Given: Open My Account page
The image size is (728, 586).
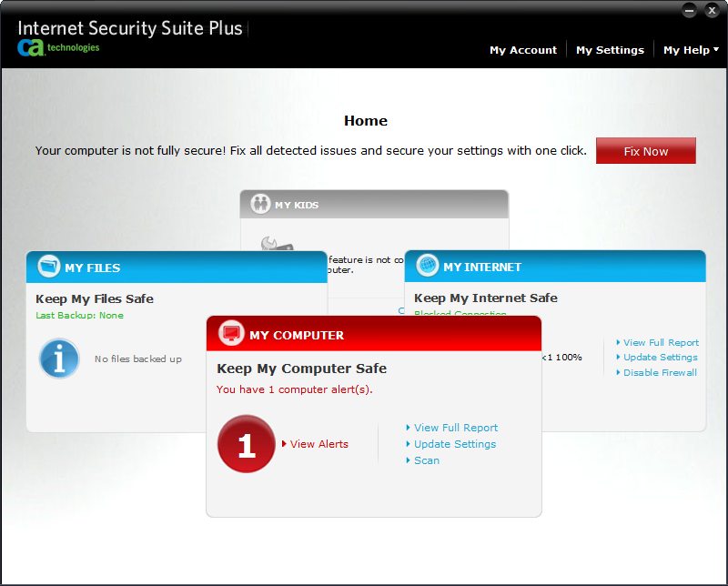Looking at the screenshot, I should (522, 50).
